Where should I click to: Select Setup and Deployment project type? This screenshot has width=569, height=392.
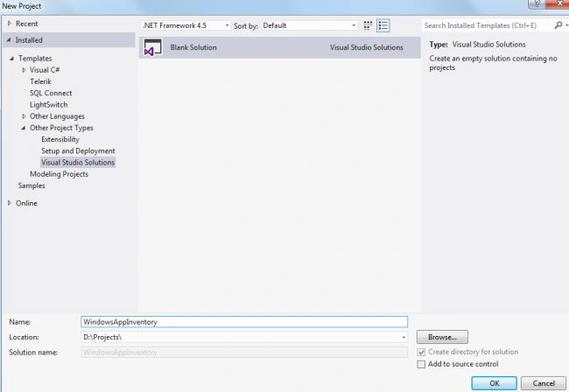pyautogui.click(x=78, y=150)
